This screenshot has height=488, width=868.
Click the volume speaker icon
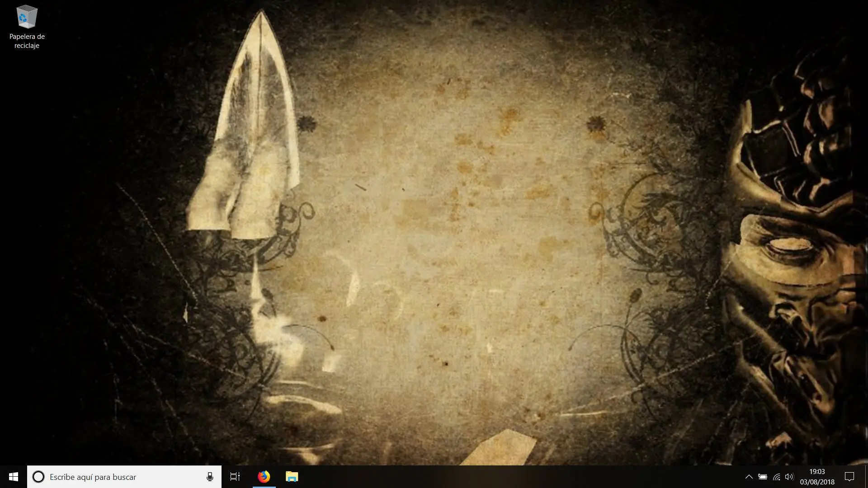tap(789, 477)
